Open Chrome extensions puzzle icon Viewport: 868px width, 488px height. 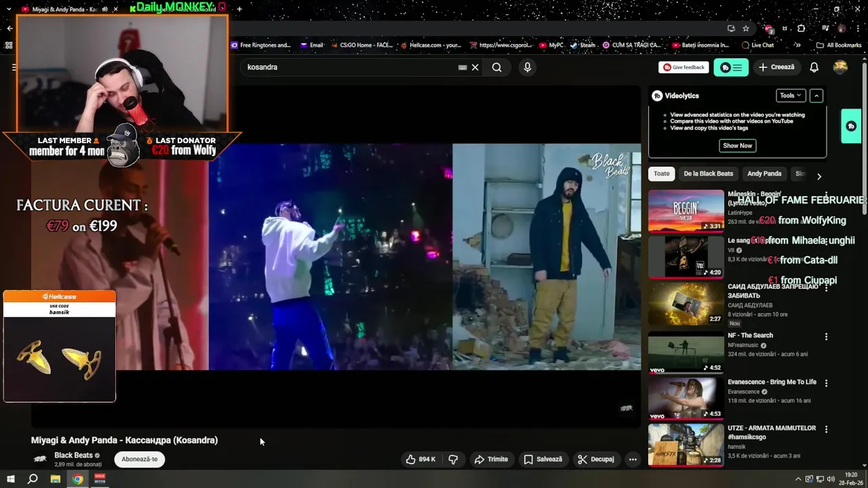[802, 28]
